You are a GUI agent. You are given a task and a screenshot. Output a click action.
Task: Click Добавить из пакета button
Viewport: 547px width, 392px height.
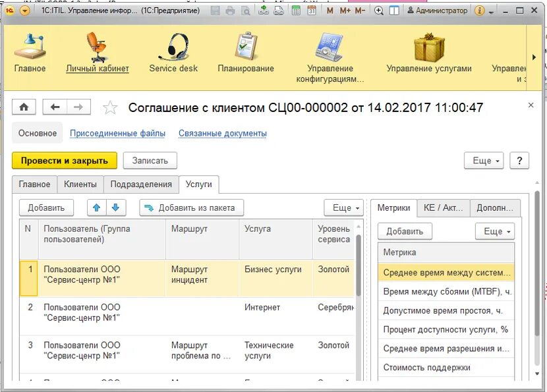point(192,208)
